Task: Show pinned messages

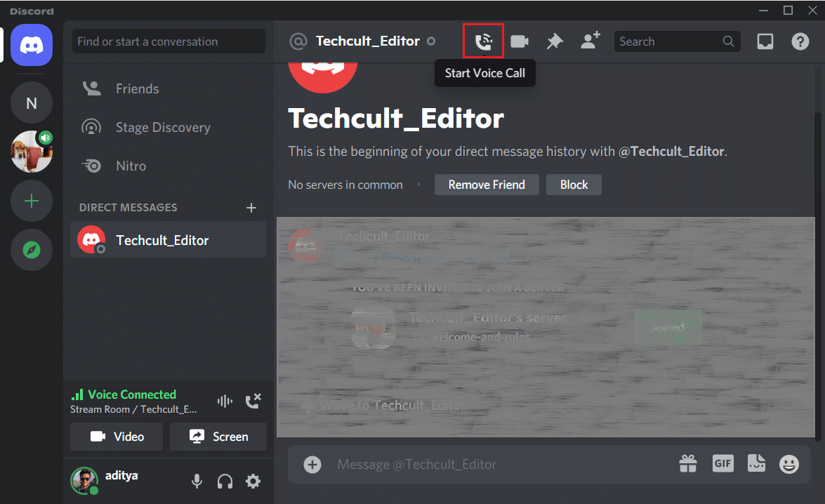Action: point(555,41)
